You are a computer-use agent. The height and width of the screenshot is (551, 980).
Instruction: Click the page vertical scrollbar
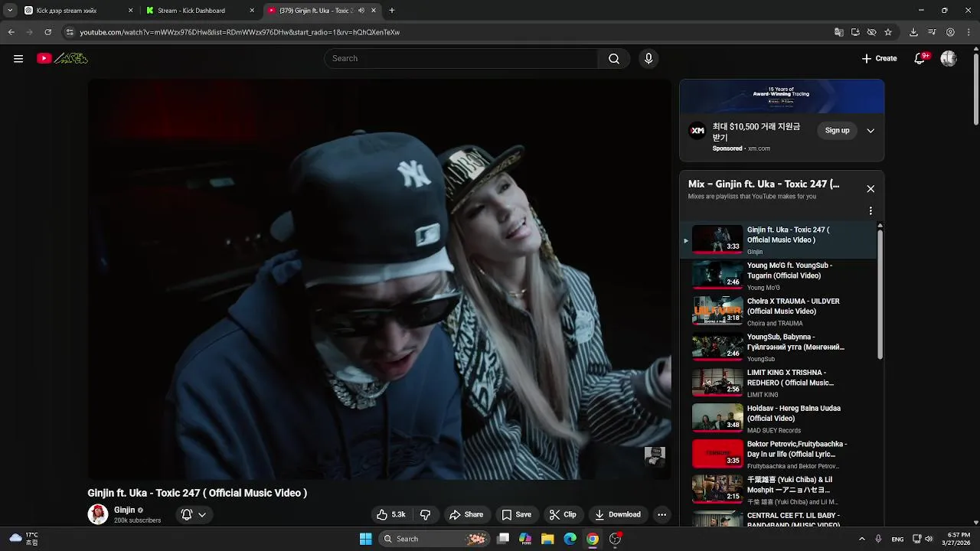(975, 88)
